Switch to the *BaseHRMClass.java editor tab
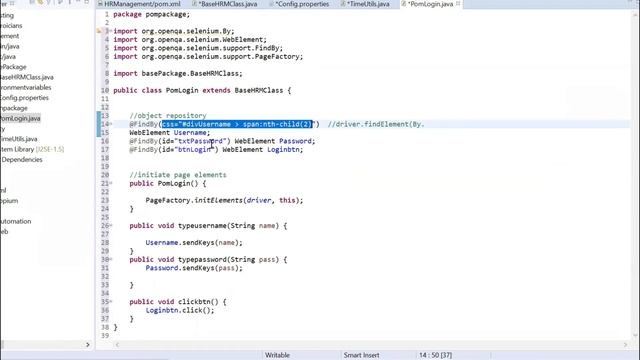 point(228,4)
